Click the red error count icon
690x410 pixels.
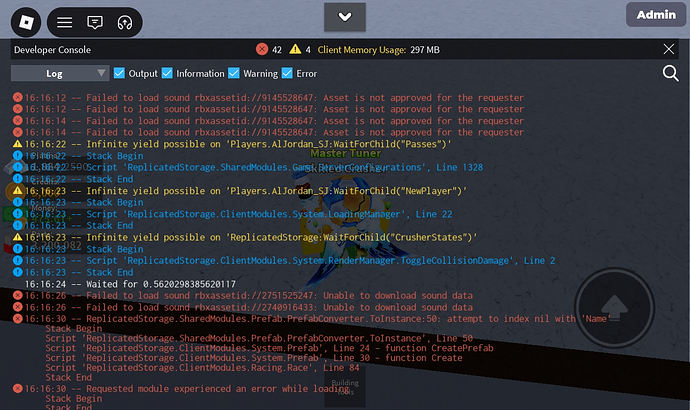click(262, 49)
